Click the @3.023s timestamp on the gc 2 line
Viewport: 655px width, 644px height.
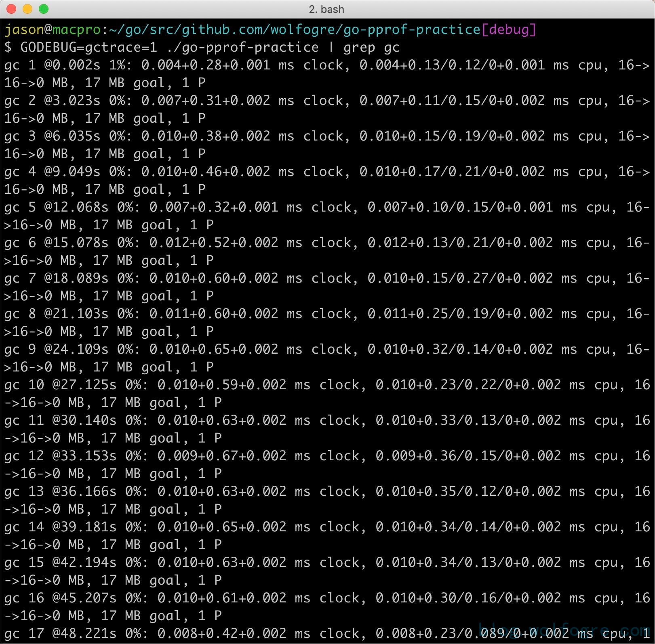(72, 101)
